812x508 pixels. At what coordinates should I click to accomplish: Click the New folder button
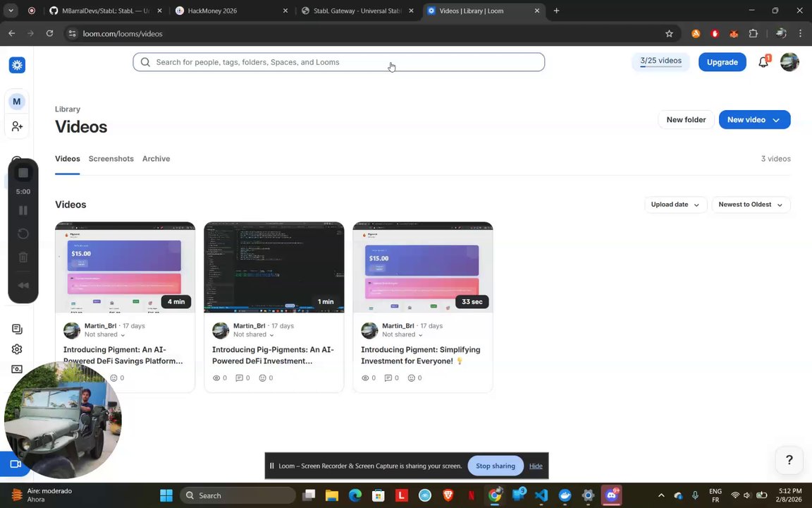tap(686, 120)
